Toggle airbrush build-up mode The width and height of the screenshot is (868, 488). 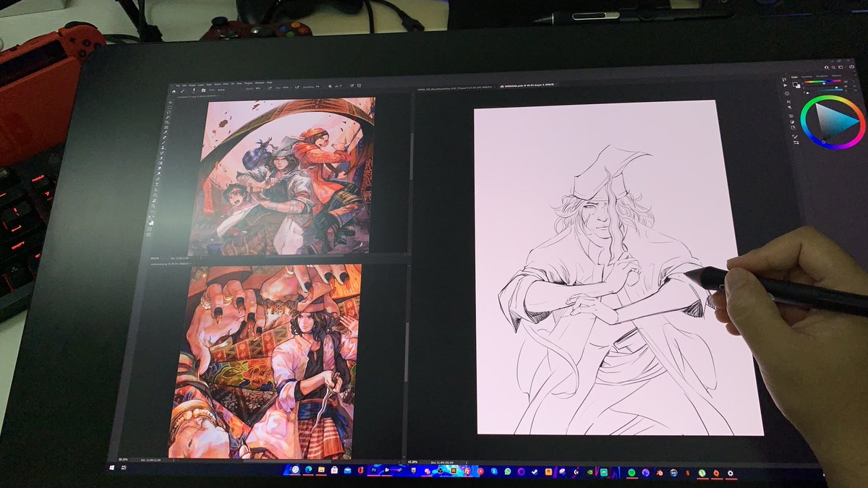(297, 87)
